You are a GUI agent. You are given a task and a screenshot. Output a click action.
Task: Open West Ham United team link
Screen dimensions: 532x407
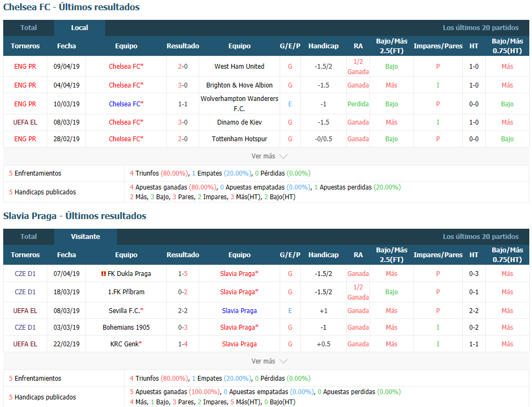[239, 67]
